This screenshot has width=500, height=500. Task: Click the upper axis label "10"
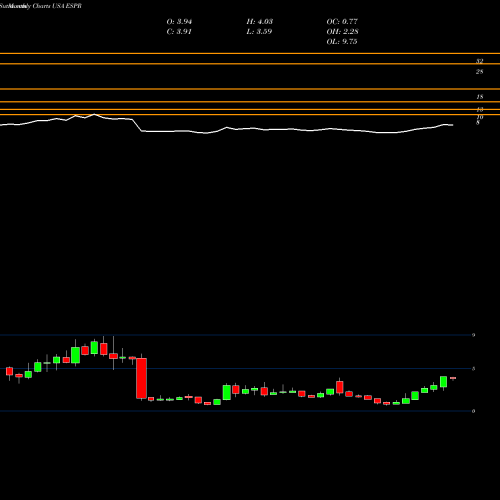[480, 117]
